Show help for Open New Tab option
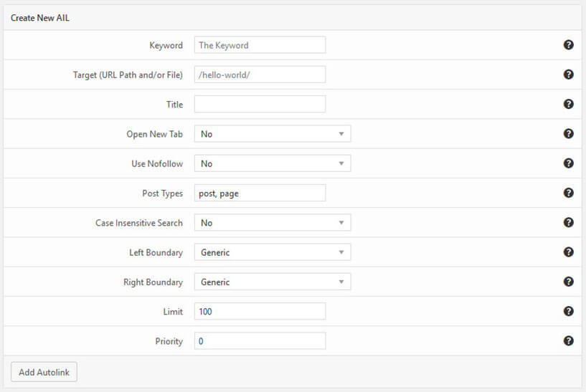Viewport: 586px width, 392px height. 568,134
